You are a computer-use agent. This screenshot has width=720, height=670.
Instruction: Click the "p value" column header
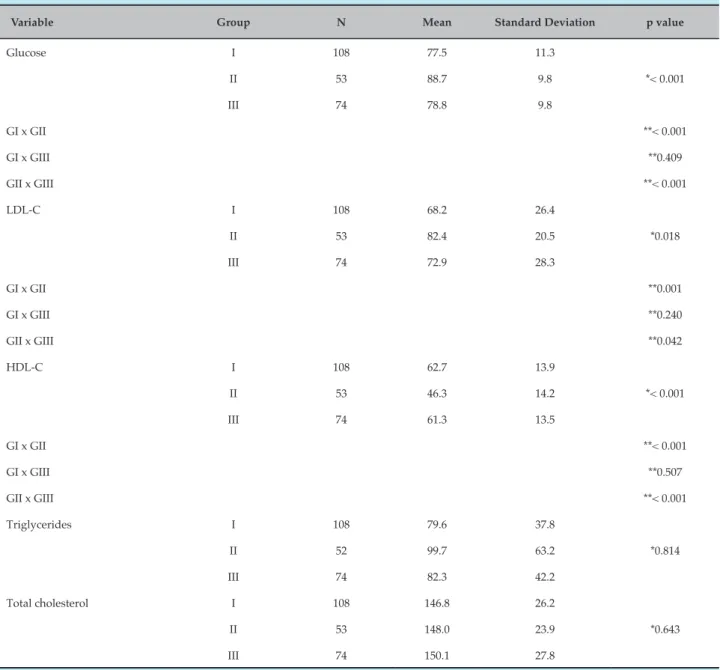665,23
